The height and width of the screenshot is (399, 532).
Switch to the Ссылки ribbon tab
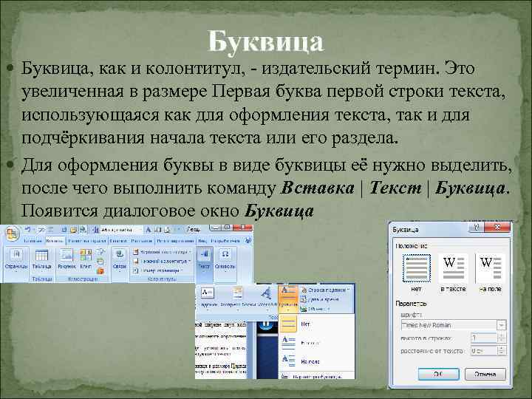118,241
